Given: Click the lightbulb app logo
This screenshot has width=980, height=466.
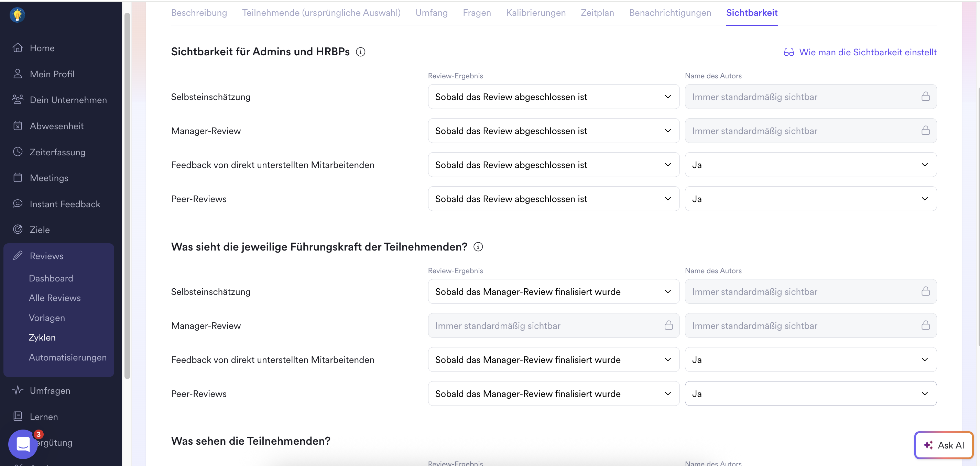Looking at the screenshot, I should coord(17,15).
